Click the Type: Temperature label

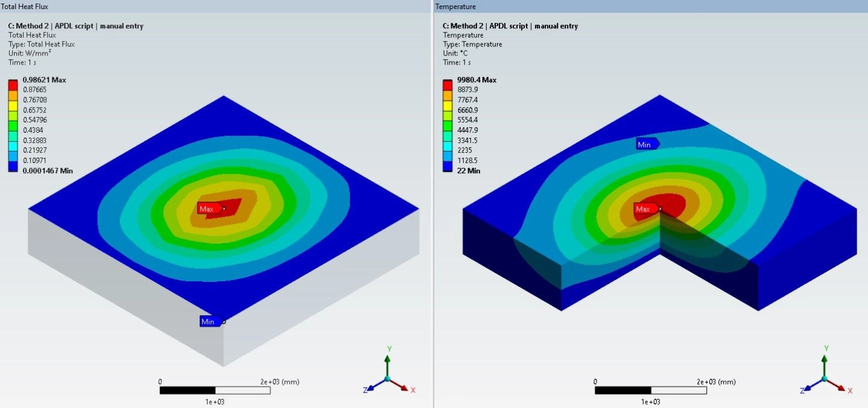click(472, 44)
